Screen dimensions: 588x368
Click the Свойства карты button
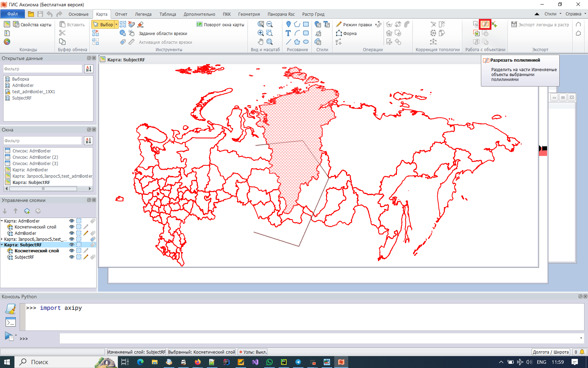tap(32, 25)
